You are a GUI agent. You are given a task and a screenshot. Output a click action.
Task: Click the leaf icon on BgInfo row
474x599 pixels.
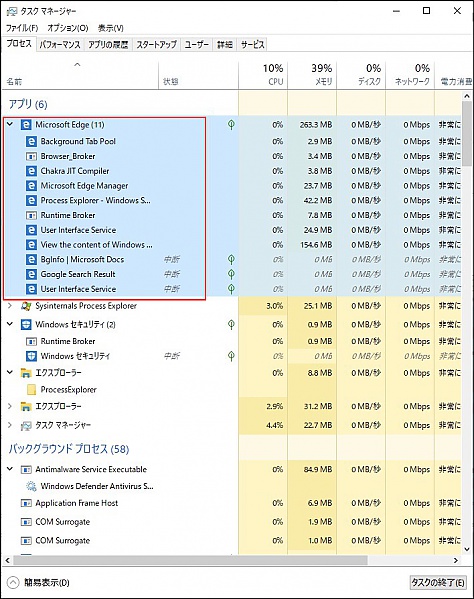pyautogui.click(x=231, y=259)
